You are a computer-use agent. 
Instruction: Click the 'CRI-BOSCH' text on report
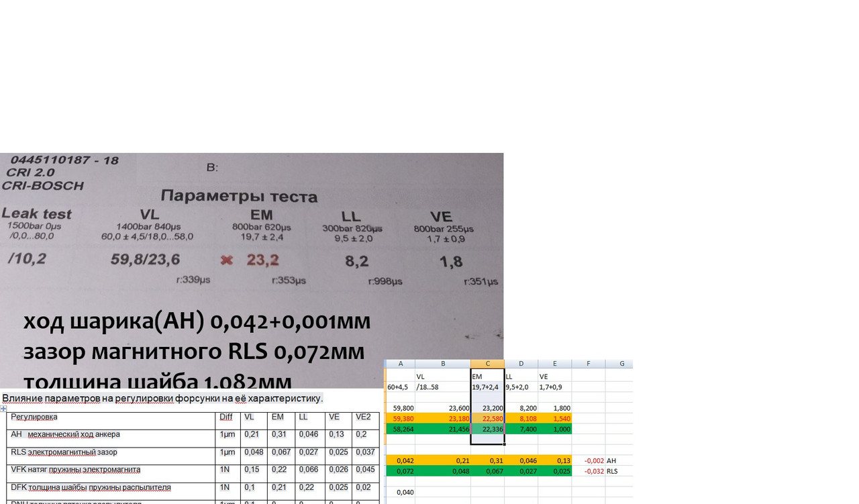44,186
